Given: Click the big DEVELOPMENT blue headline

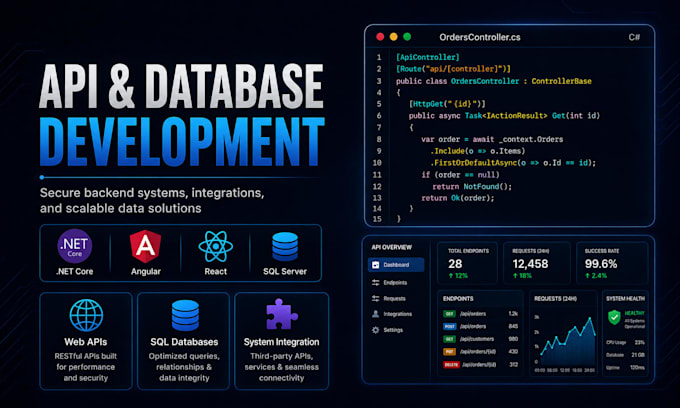Looking at the screenshot, I should coord(182,142).
